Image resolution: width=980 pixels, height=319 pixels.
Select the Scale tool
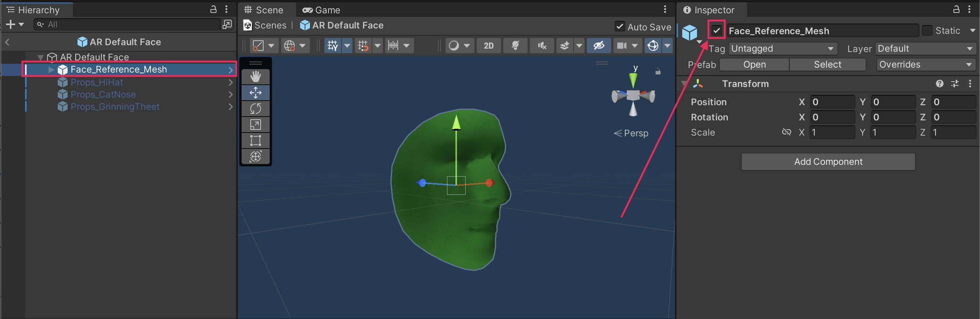[256, 125]
